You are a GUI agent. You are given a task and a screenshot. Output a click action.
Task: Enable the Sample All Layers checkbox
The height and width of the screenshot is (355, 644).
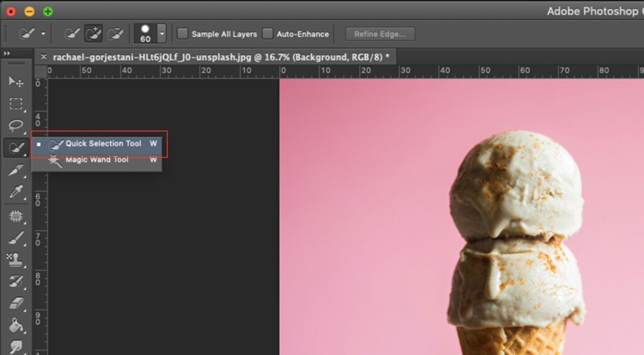[182, 34]
